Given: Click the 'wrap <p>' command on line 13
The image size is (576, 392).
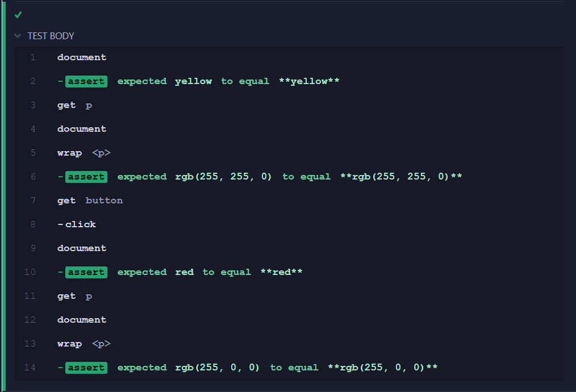Looking at the screenshot, I should (83, 343).
